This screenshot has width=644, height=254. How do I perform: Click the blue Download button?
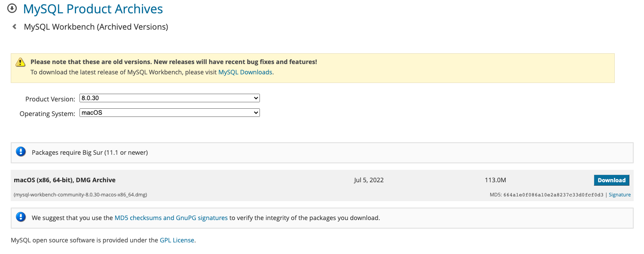tap(611, 180)
